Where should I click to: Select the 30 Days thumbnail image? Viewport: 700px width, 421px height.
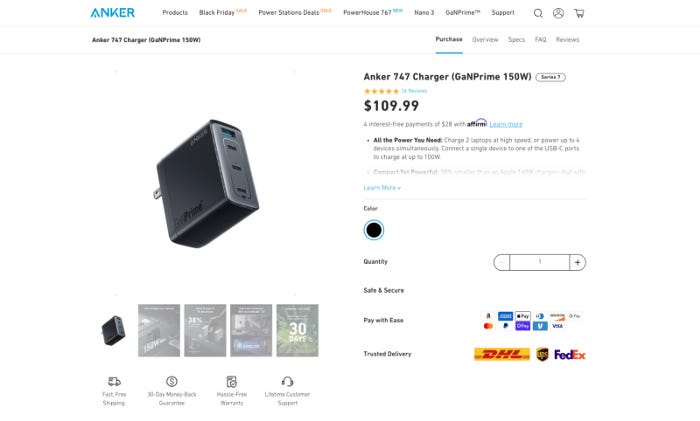(297, 330)
